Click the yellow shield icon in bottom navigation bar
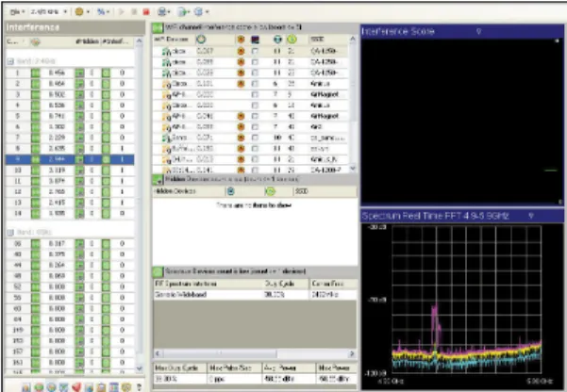 click(125, 387)
